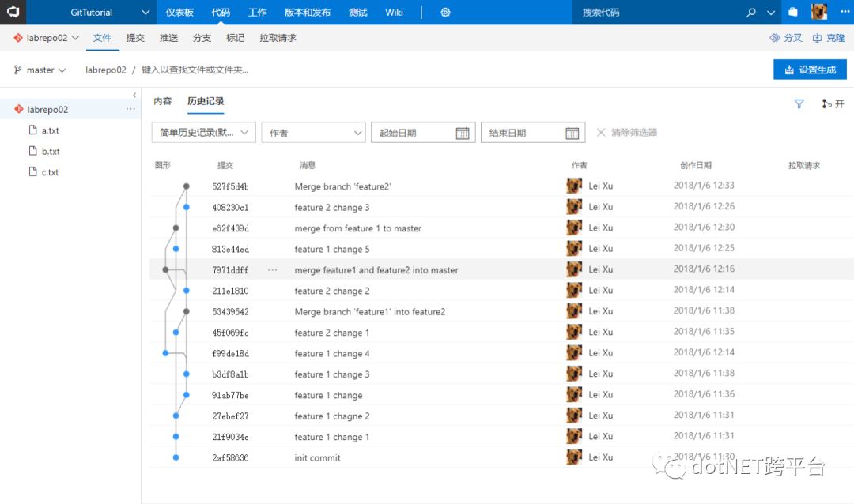Click the 527f5d4b graph node dot
Viewport: 854px width, 504px height.
point(187,186)
